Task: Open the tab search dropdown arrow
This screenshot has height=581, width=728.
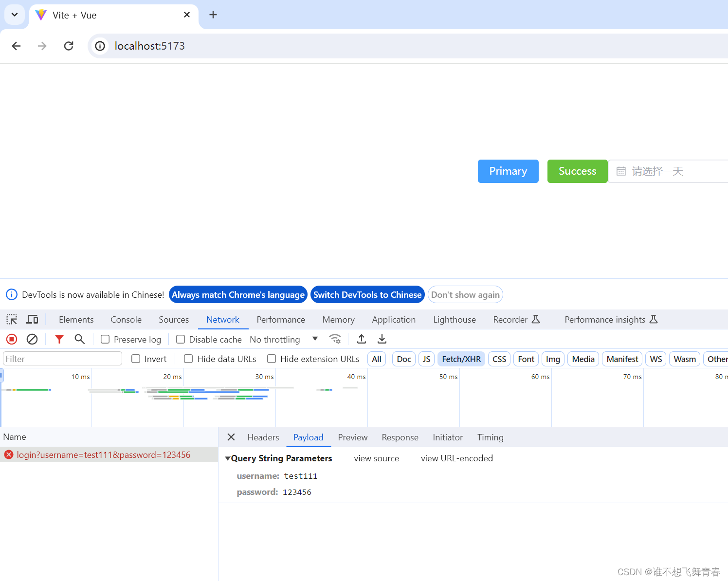Action: [x=15, y=15]
